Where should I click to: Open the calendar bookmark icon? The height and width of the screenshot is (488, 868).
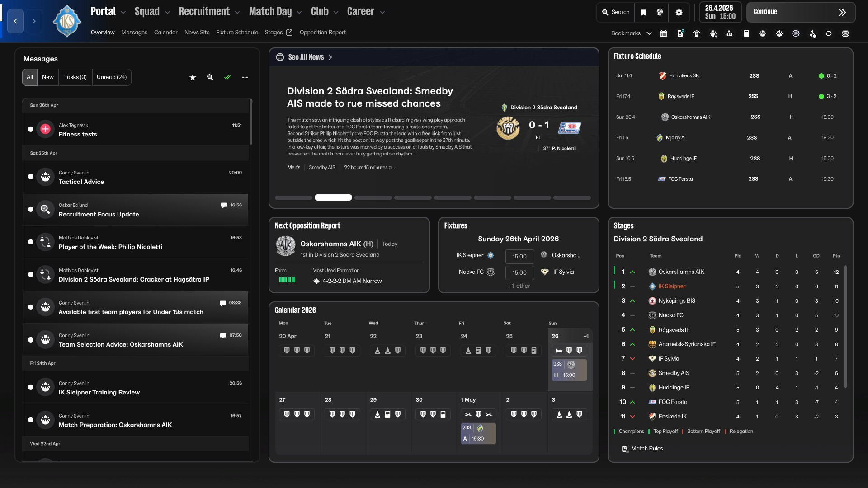coord(664,33)
